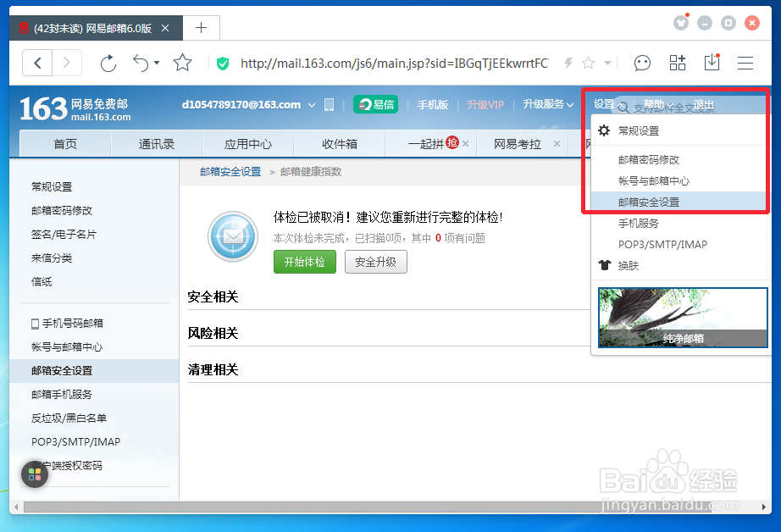The height and width of the screenshot is (532, 781).
Task: Close the 网易邮箱6.0版 browser tab
Action: tap(165, 29)
